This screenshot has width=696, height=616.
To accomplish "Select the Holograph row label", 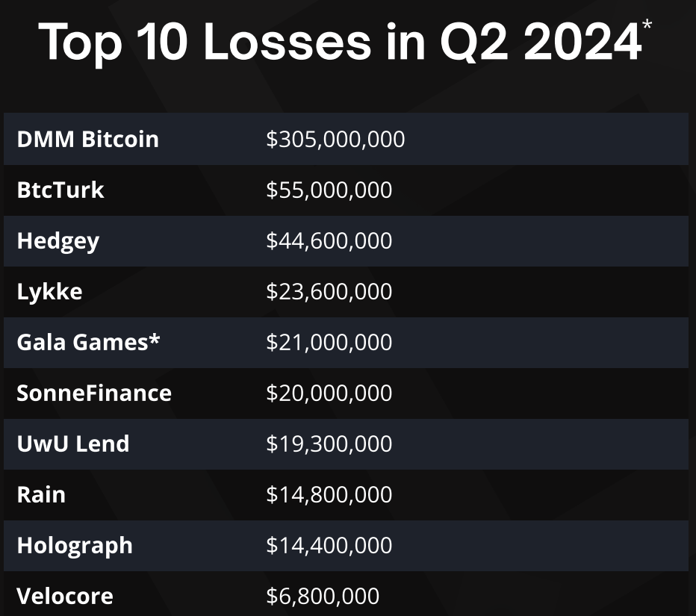I will [75, 545].
